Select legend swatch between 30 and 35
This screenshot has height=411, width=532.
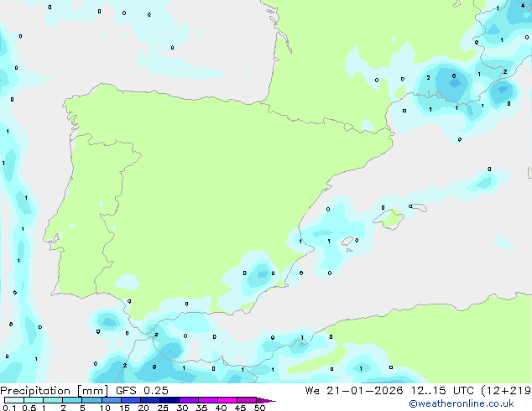189,400
